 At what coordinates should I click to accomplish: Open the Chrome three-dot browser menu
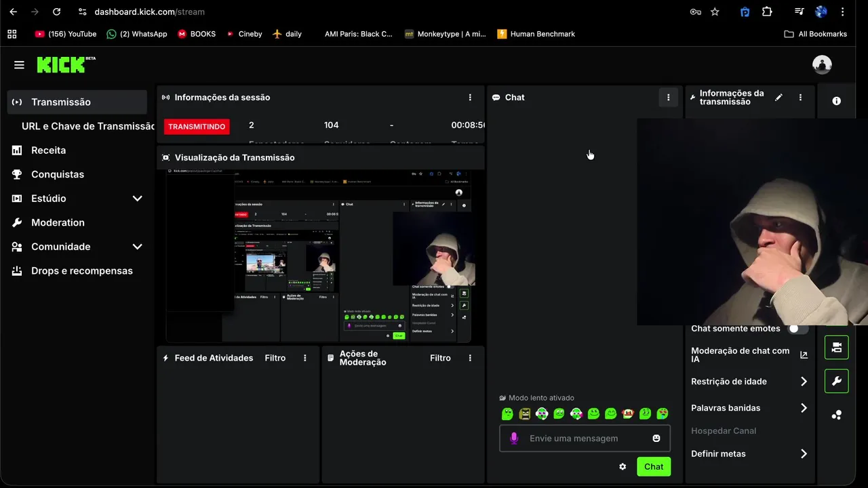843,12
